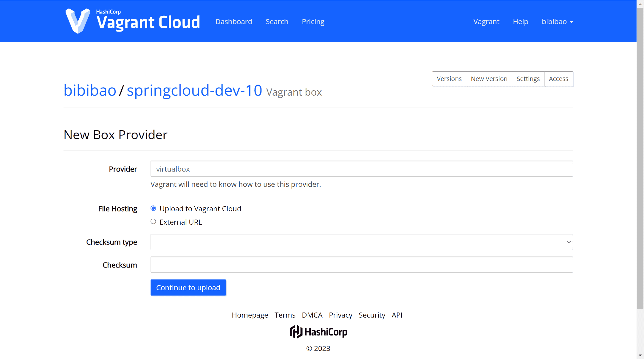Open the Security footer link
Screen dimensions: 644x359
[x=372, y=315]
